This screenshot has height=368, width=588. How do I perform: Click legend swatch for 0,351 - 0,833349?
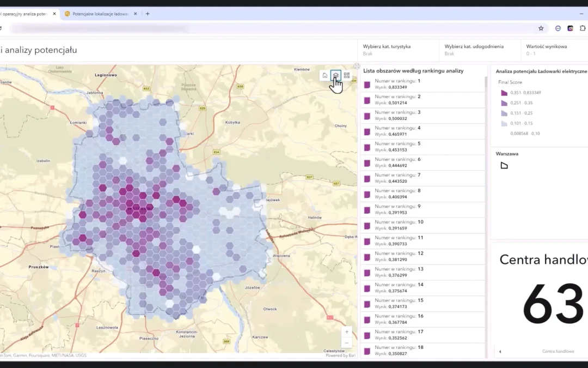(504, 93)
